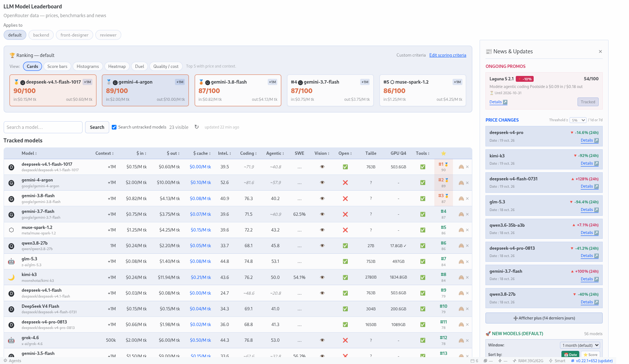629x364 pixels.
Task: Open Details external link for Laguna S 2.1
Action: tap(498, 102)
